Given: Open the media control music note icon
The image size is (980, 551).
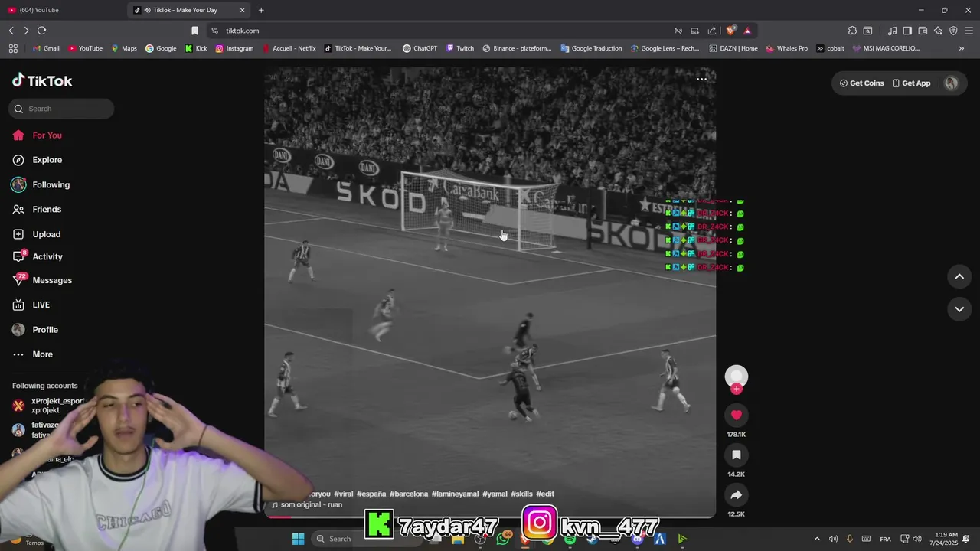Looking at the screenshot, I should point(892,31).
